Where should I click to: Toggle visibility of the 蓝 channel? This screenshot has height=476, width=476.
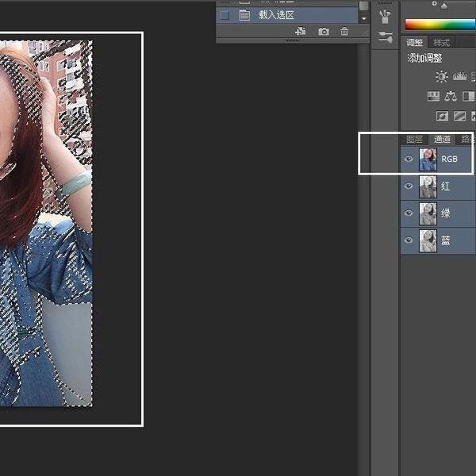[409, 240]
